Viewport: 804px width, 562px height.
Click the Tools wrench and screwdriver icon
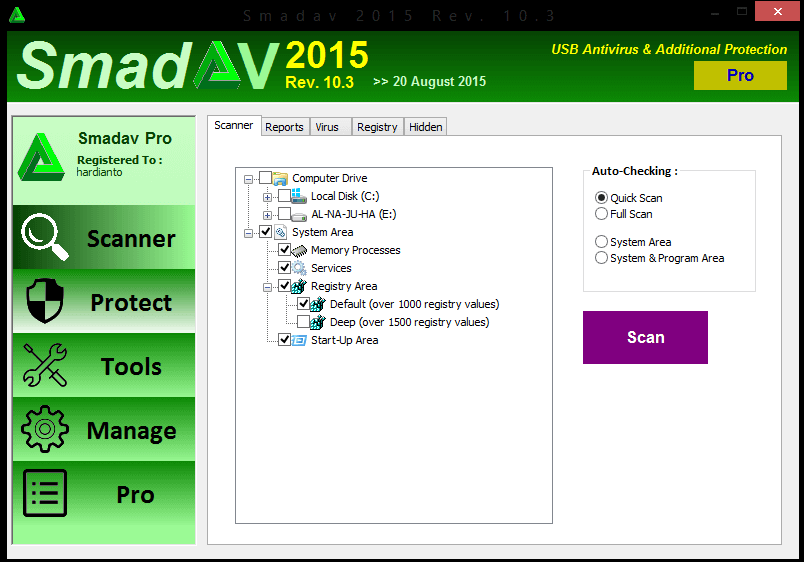tap(45, 365)
